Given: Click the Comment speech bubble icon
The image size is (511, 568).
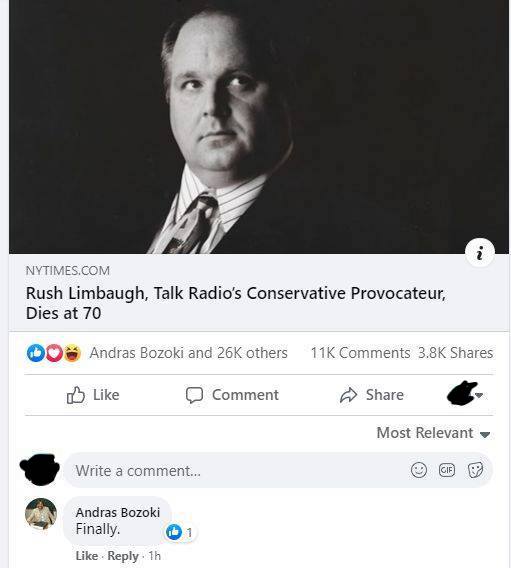Looking at the screenshot, I should (194, 395).
